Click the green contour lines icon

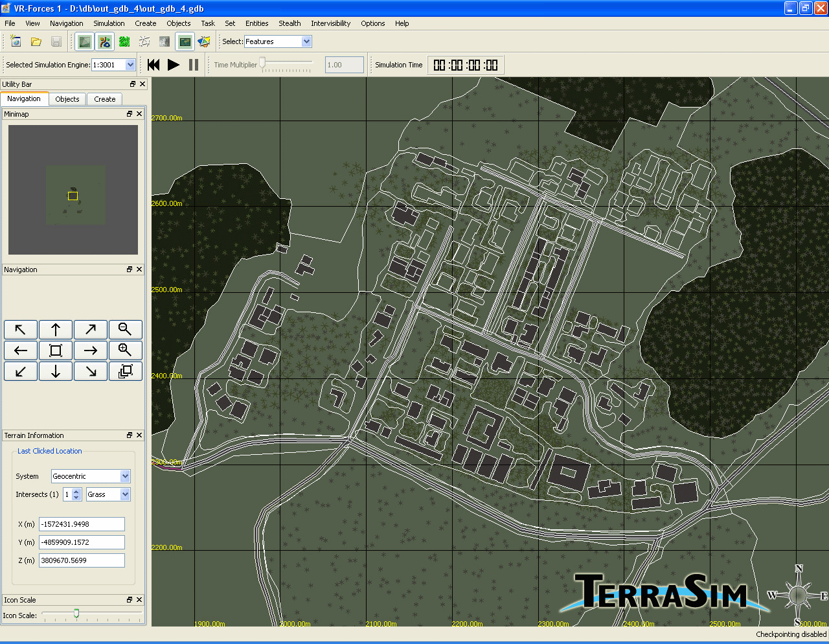(x=124, y=41)
